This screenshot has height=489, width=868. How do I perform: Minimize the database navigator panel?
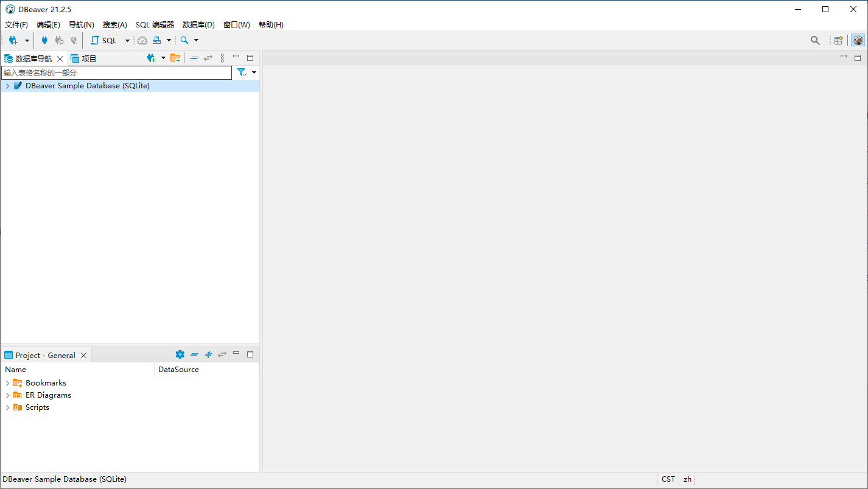[x=236, y=57]
